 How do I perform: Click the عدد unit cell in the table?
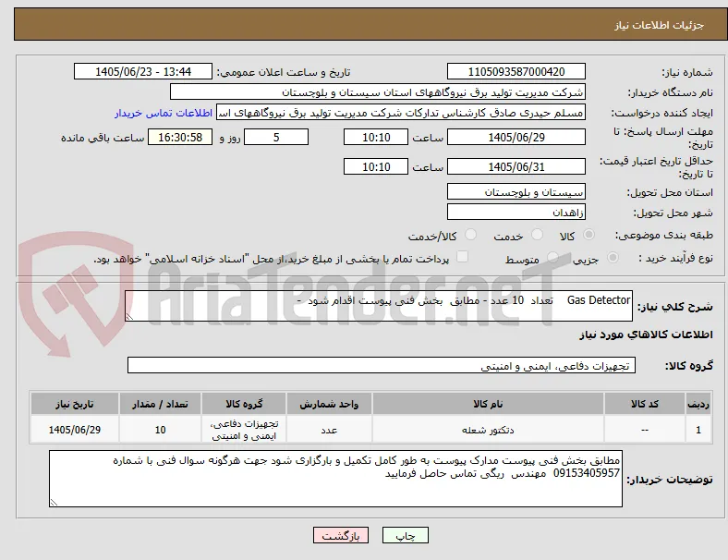(x=329, y=430)
